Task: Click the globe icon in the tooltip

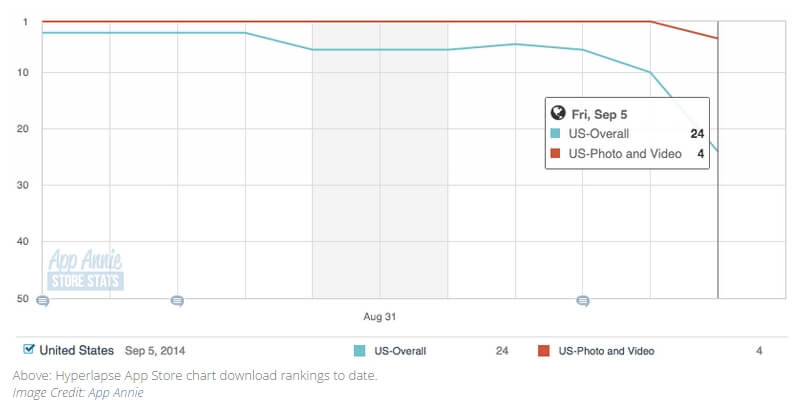Action: [557, 114]
